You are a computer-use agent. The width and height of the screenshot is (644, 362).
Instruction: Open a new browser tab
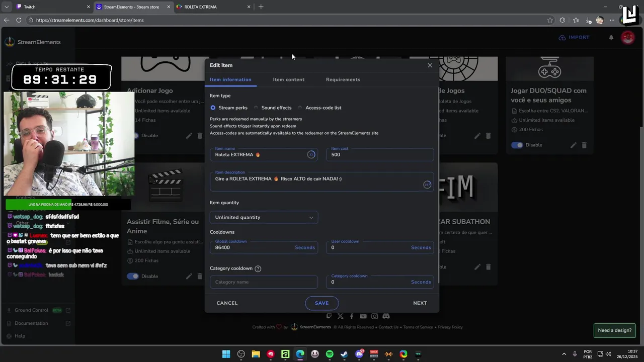click(x=261, y=7)
